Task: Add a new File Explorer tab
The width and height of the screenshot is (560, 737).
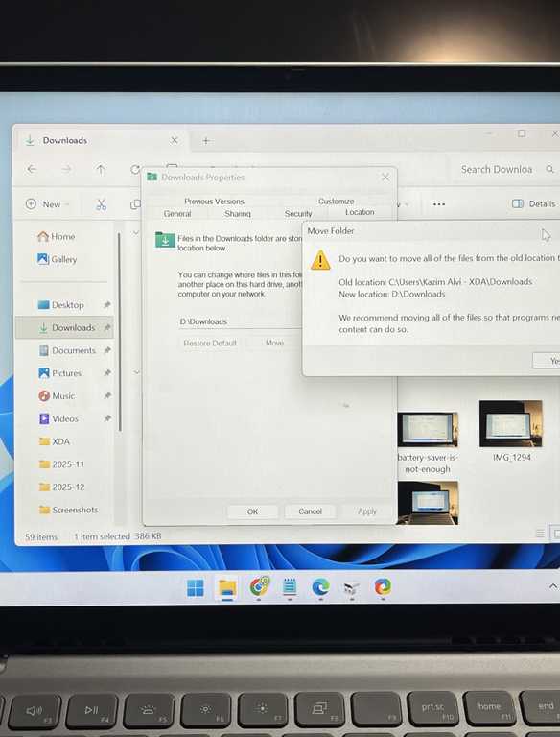Action: pos(206,140)
